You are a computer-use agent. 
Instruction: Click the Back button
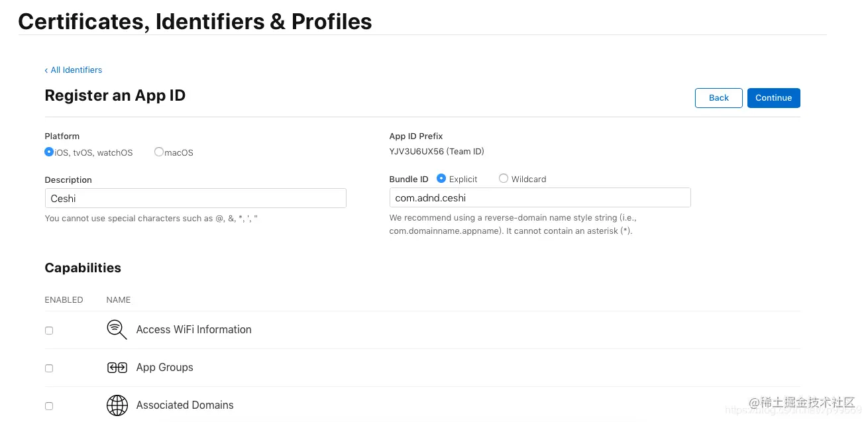click(x=718, y=98)
